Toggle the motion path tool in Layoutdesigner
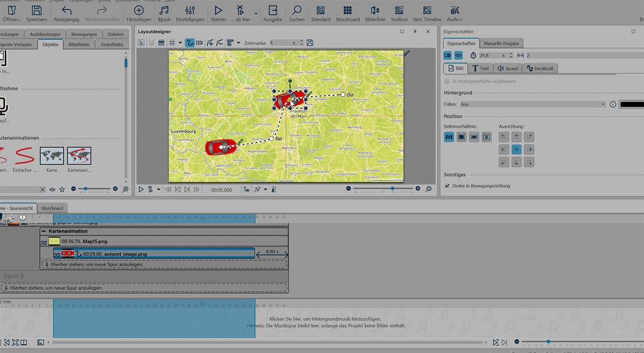 [x=190, y=43]
